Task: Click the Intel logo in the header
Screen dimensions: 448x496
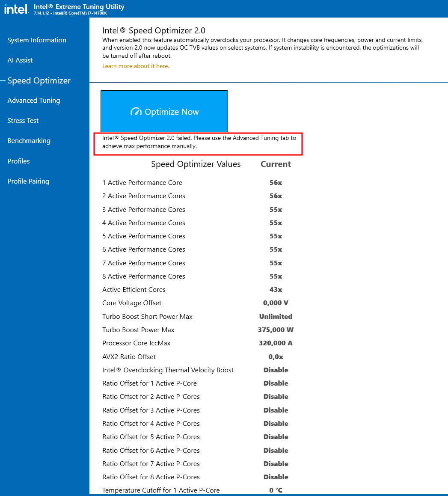Action: pos(16,9)
